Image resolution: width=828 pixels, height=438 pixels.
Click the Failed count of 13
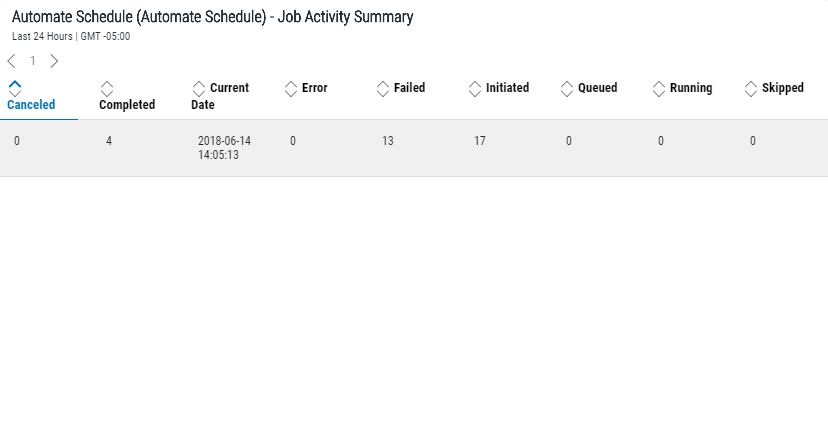388,141
